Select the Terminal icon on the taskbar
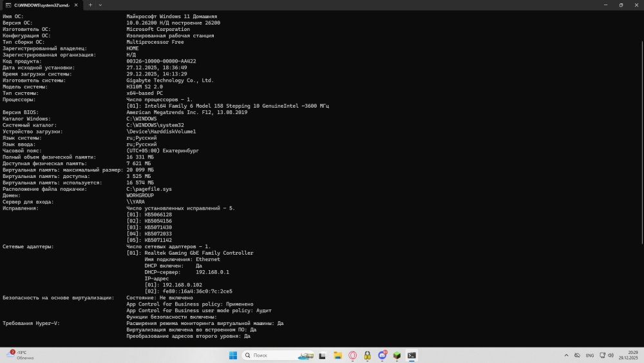Image resolution: width=644 pixels, height=363 pixels. coord(412,355)
